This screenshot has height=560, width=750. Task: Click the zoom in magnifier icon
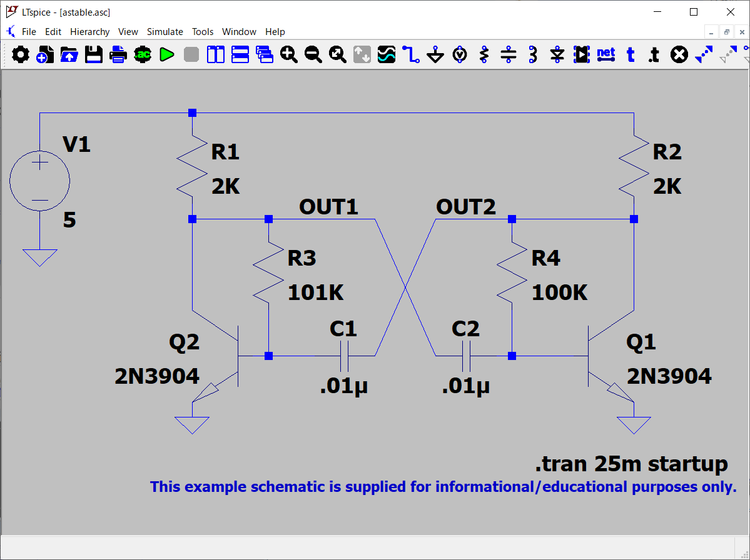[x=288, y=55]
